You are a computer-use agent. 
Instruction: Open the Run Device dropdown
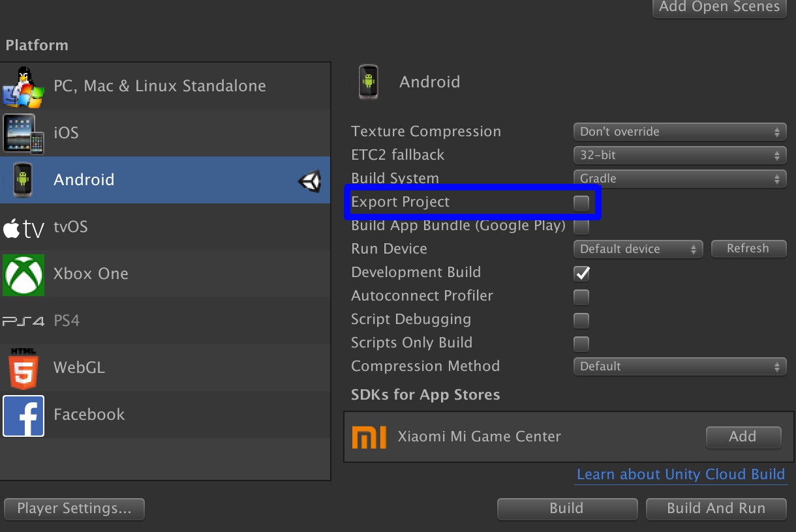tap(638, 249)
